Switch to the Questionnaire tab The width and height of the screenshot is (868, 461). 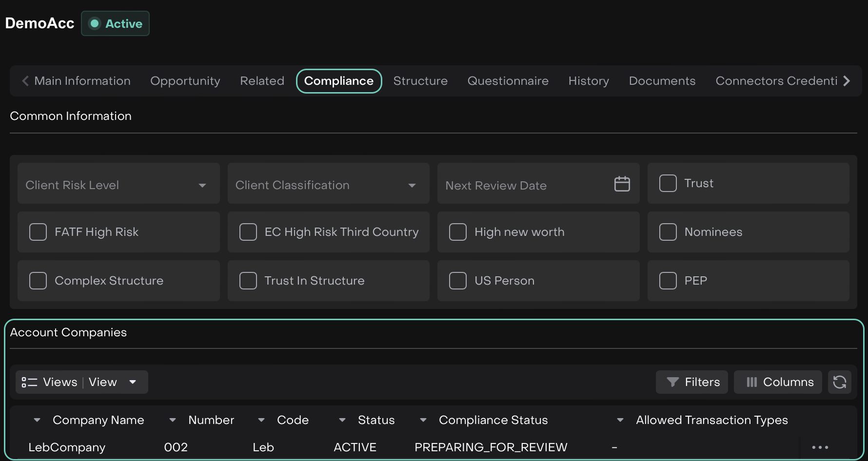508,81
